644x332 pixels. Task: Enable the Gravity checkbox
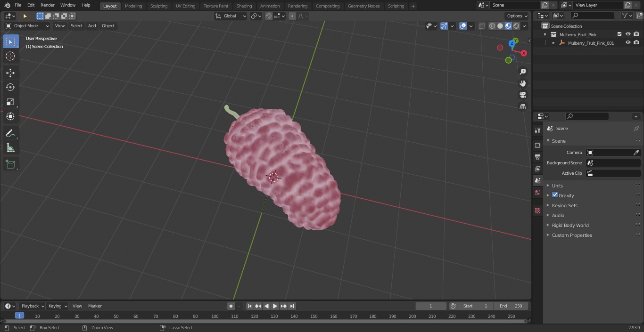pyautogui.click(x=555, y=195)
